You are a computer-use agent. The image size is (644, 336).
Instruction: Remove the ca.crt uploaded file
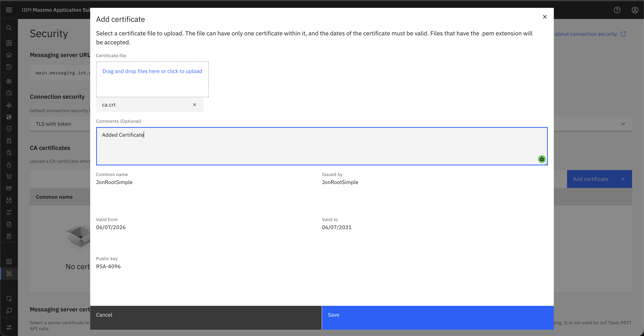click(195, 105)
